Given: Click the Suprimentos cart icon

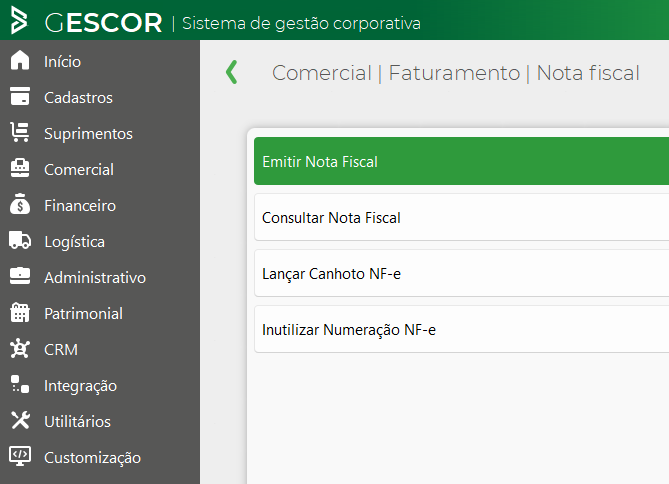Looking at the screenshot, I should (x=19, y=133).
